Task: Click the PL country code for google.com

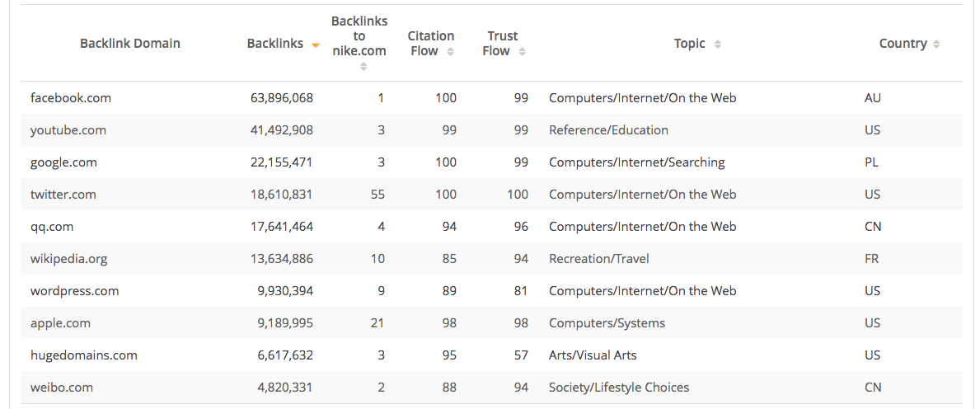Action: (871, 162)
